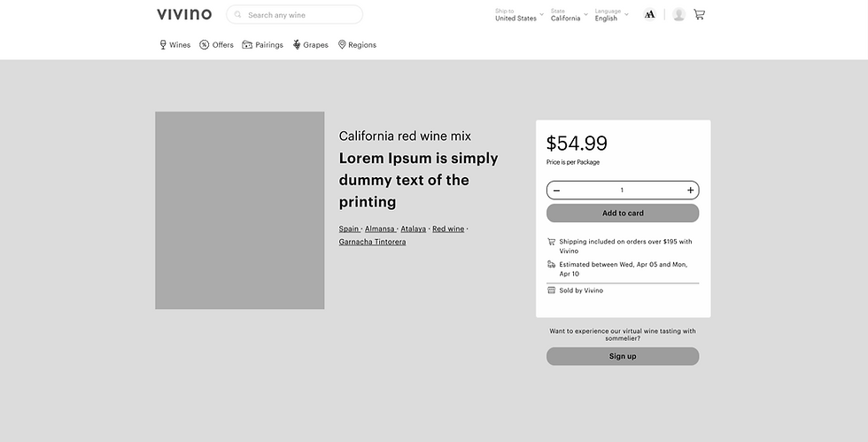Viewport: 868px width, 442px height.
Task: Go to the Pairings menu
Action: click(262, 45)
